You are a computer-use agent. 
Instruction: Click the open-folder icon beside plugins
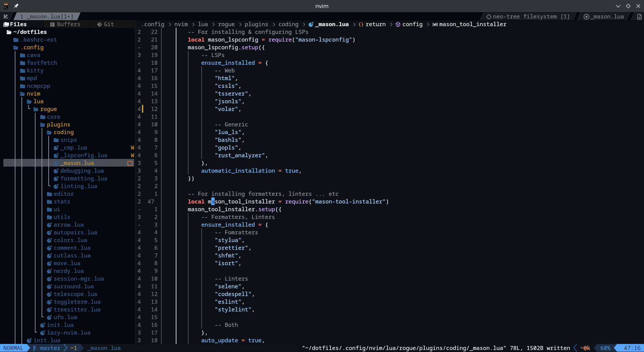tap(43, 125)
